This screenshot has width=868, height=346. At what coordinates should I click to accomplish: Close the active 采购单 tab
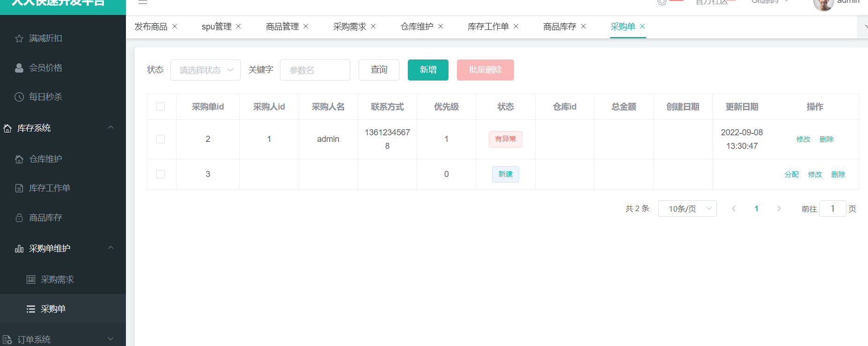point(642,26)
